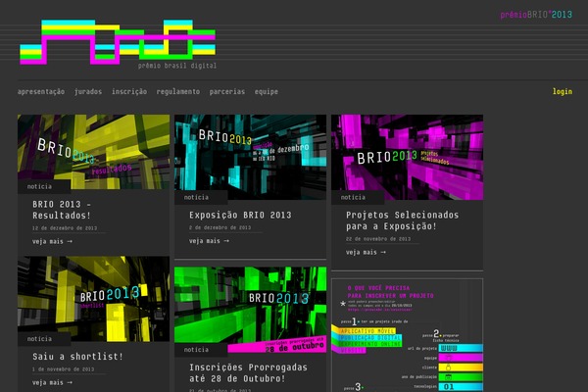Screen dimensions: 588x392
Task: Open the green inscrições prorrogadas thumbnail
Action: (x=250, y=309)
